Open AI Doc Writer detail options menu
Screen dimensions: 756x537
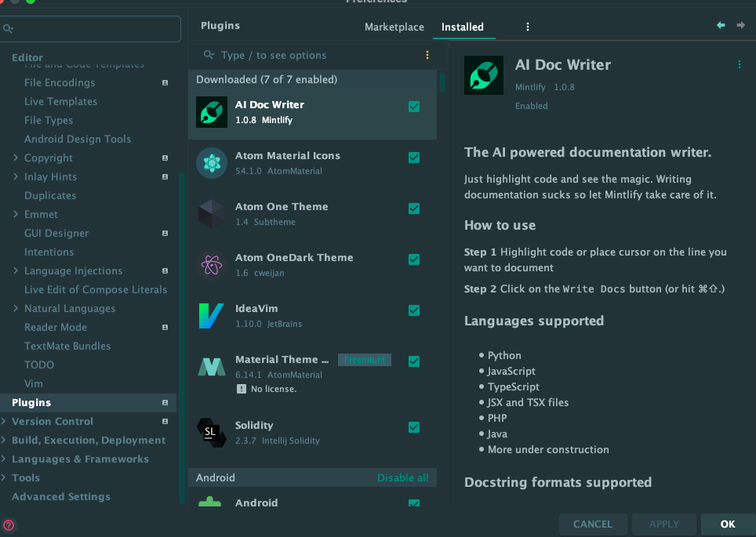click(739, 65)
